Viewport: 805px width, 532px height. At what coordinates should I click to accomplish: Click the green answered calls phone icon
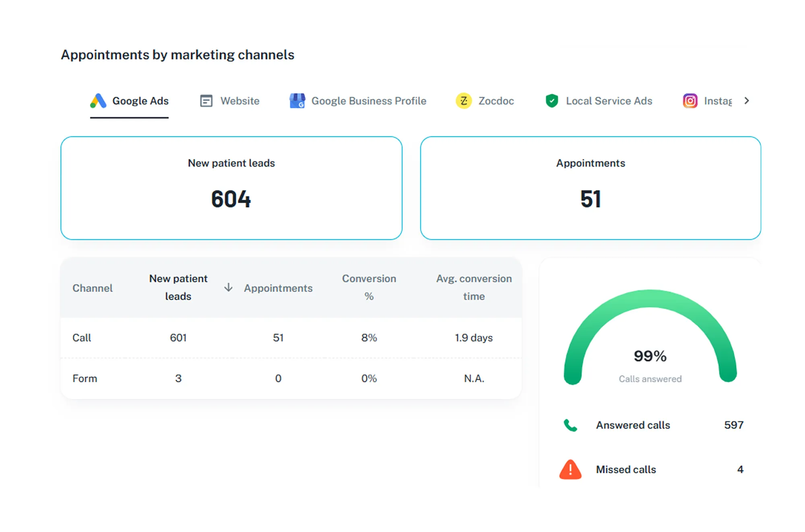(570, 425)
